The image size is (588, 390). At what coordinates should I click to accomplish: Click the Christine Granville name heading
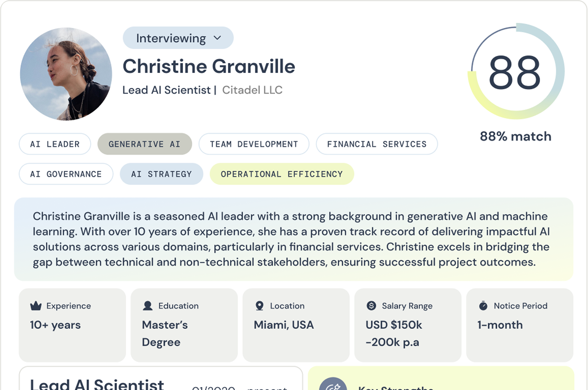pyautogui.click(x=209, y=66)
